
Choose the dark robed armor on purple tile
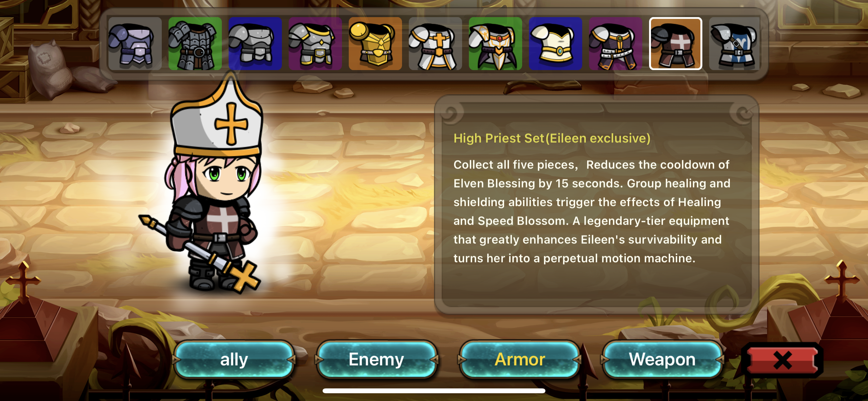point(615,44)
